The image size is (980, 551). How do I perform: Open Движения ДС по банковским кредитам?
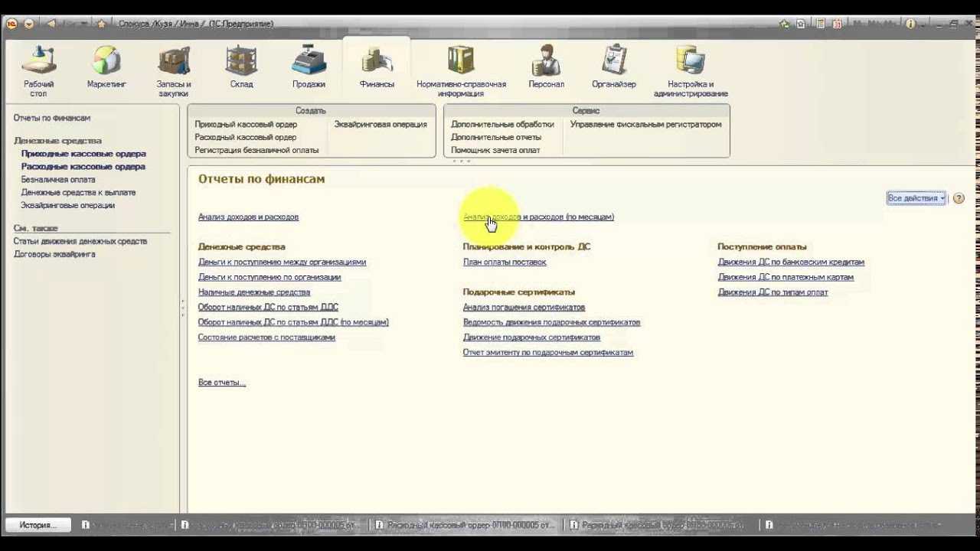(x=791, y=262)
